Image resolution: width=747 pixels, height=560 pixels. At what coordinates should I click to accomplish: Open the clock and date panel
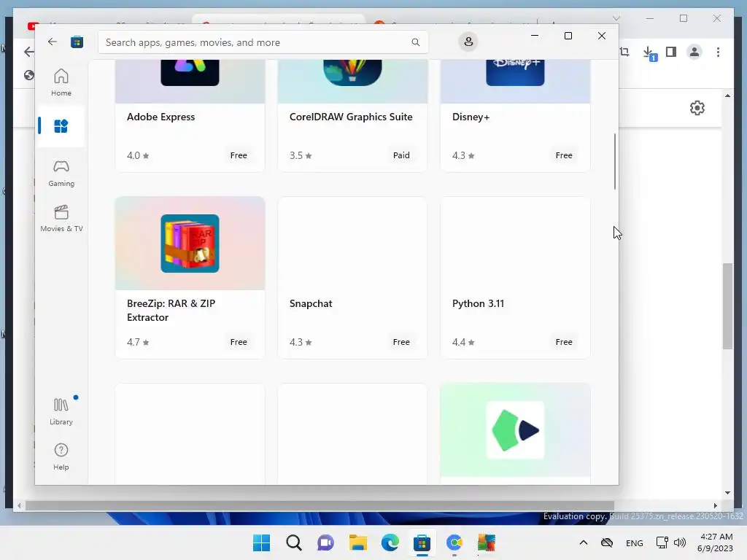(715, 542)
